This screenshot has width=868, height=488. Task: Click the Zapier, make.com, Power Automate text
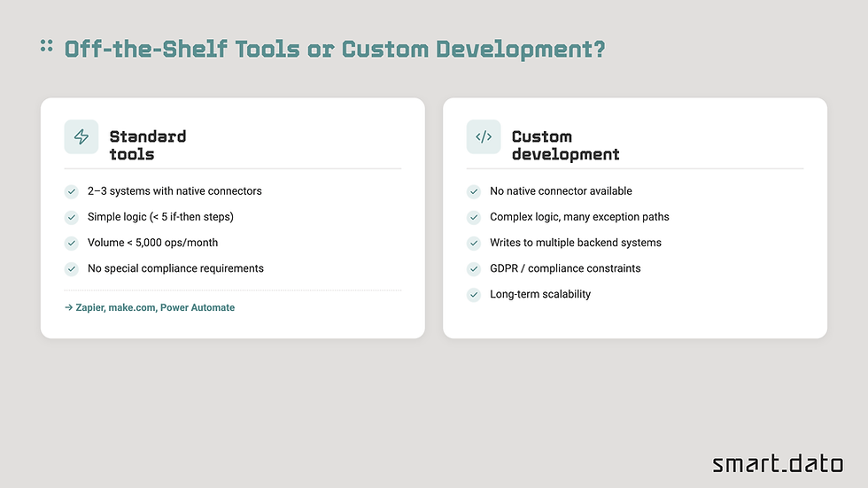[x=155, y=307]
